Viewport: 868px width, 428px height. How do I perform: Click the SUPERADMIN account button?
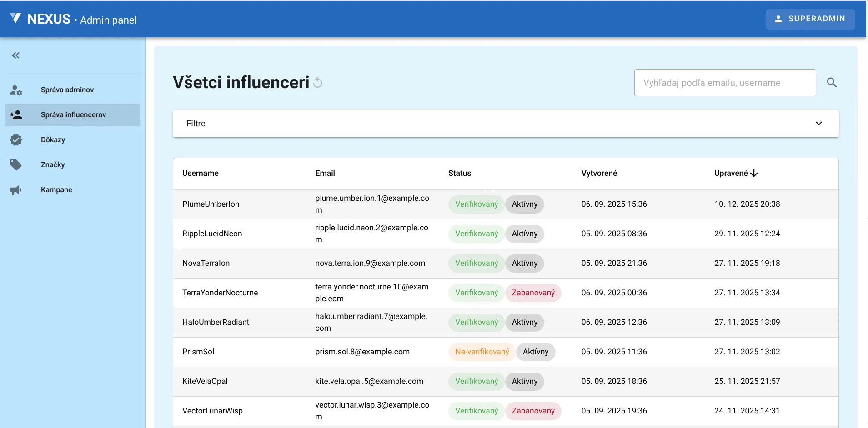(810, 19)
